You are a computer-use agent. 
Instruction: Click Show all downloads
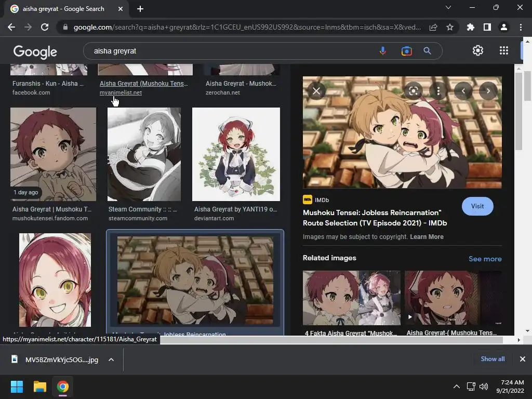(493, 359)
